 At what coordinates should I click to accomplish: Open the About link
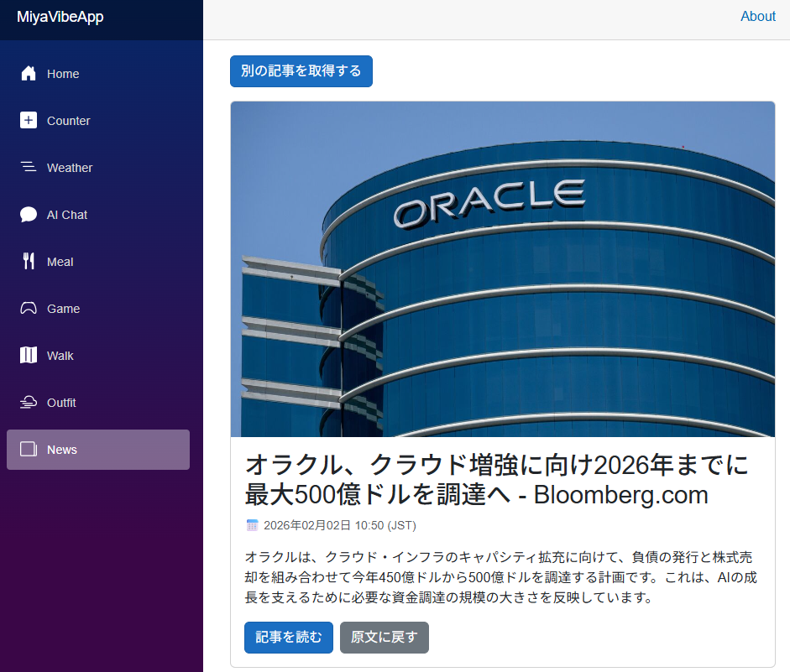[x=758, y=16]
